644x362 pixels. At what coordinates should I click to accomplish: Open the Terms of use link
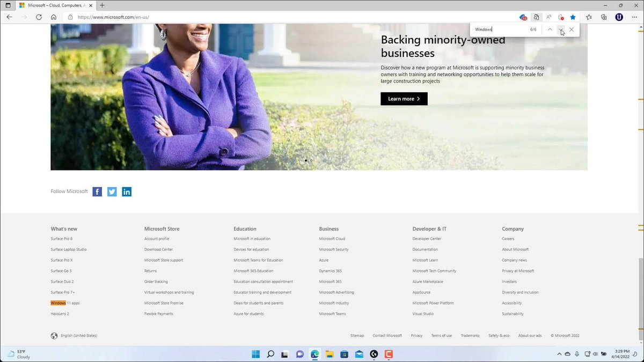tap(442, 336)
